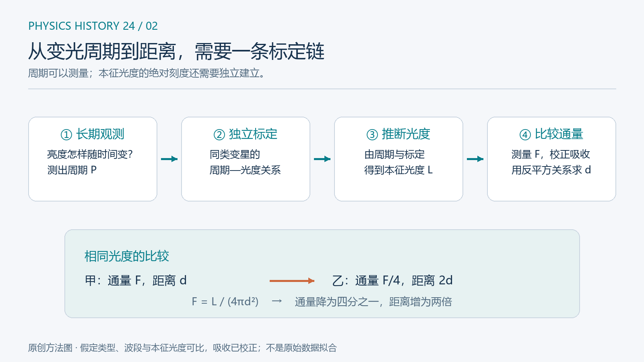Select the step heading ④ 比较通量

pyautogui.click(x=551, y=134)
